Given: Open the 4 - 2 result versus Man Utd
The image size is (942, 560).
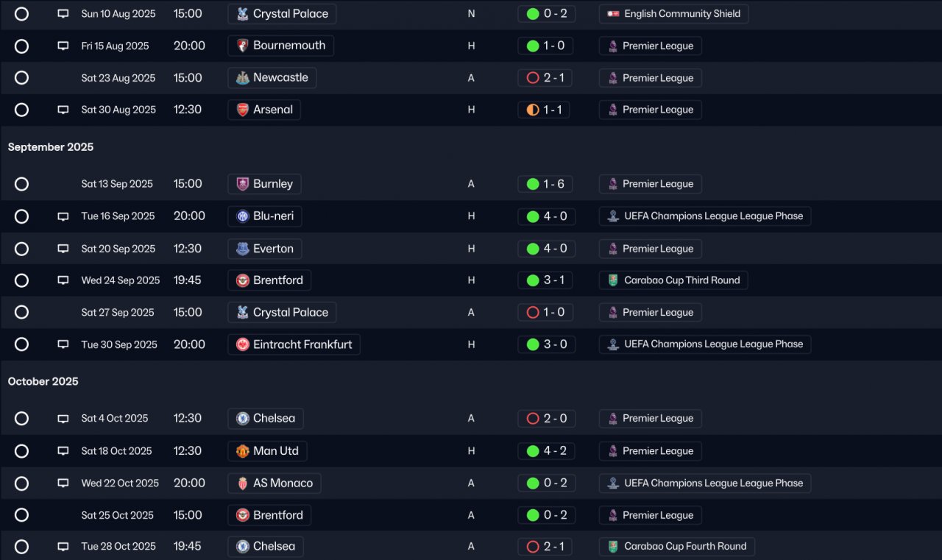Looking at the screenshot, I should [547, 451].
